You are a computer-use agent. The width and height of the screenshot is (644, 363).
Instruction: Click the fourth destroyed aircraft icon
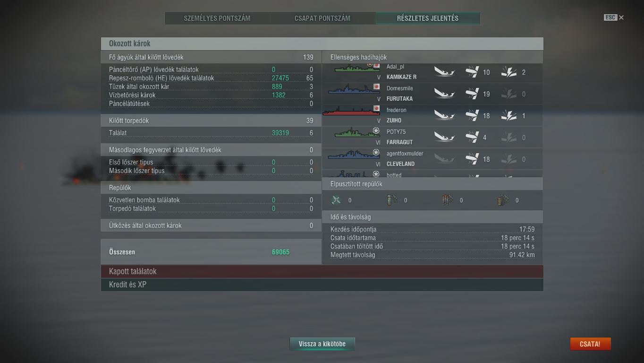(503, 200)
